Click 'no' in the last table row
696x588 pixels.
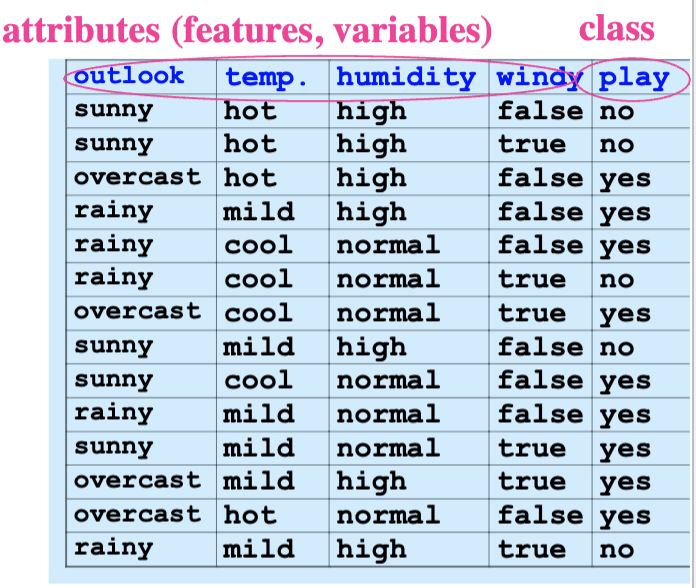(x=616, y=549)
